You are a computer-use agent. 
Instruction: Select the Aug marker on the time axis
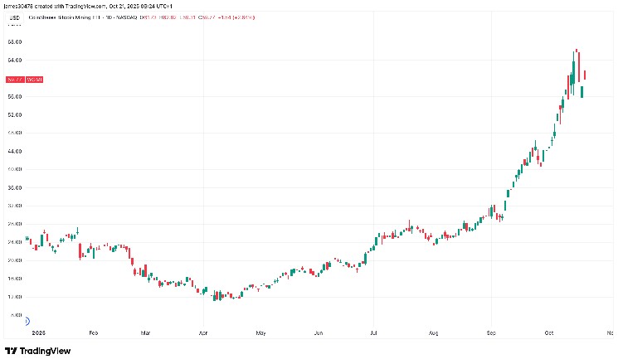tap(432, 332)
